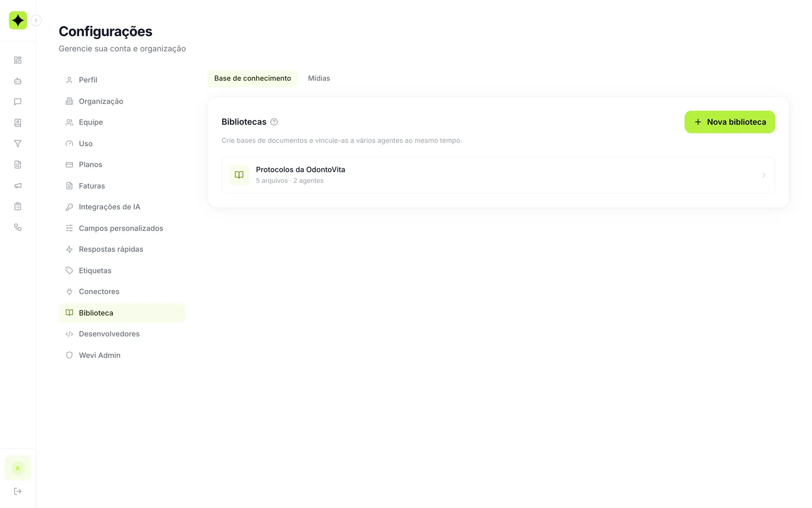Go to Planos settings
The width and height of the screenshot is (812, 508).
(122, 165)
